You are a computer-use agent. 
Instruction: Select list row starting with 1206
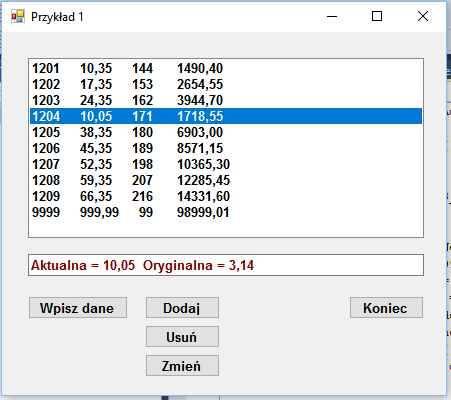(226, 148)
